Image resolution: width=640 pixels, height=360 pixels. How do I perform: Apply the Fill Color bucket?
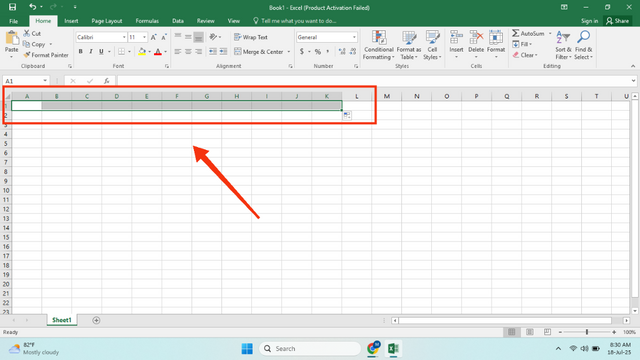click(142, 51)
